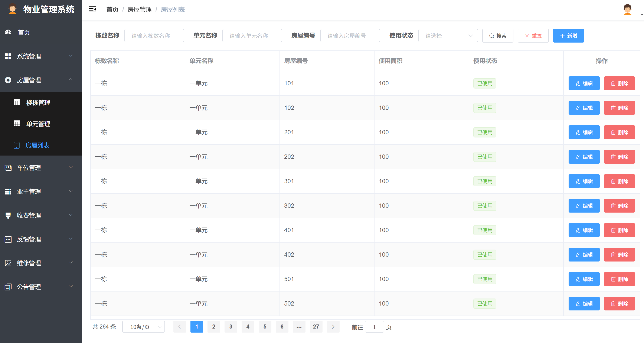
Task: Click the 维修管理 picture icon
Action: 8,263
